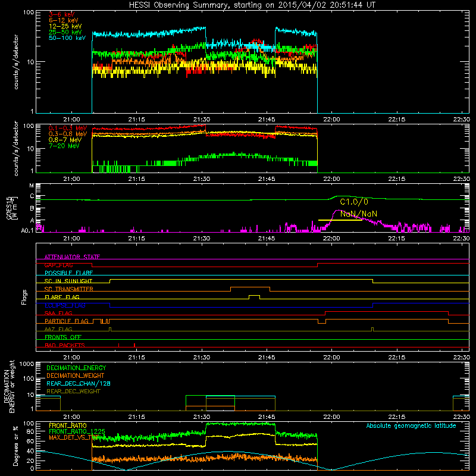The height and width of the screenshot is (476, 476).
Task: Click the SC_TRANSMITTER raised pulse segment
Action: pos(250,288)
